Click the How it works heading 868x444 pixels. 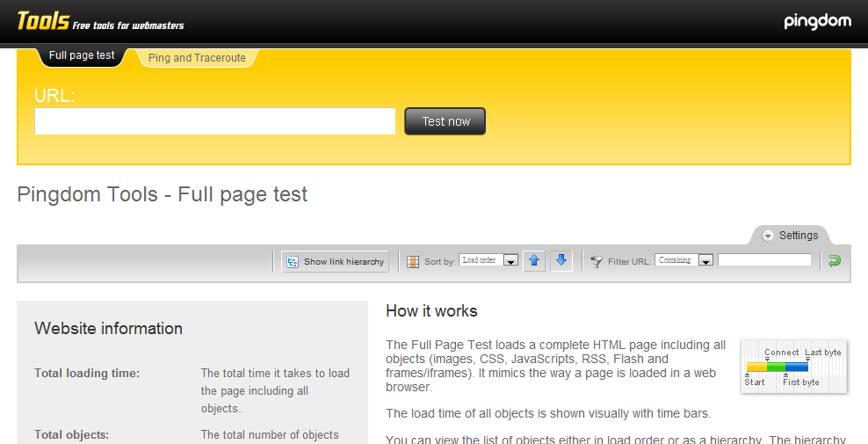pos(431,311)
